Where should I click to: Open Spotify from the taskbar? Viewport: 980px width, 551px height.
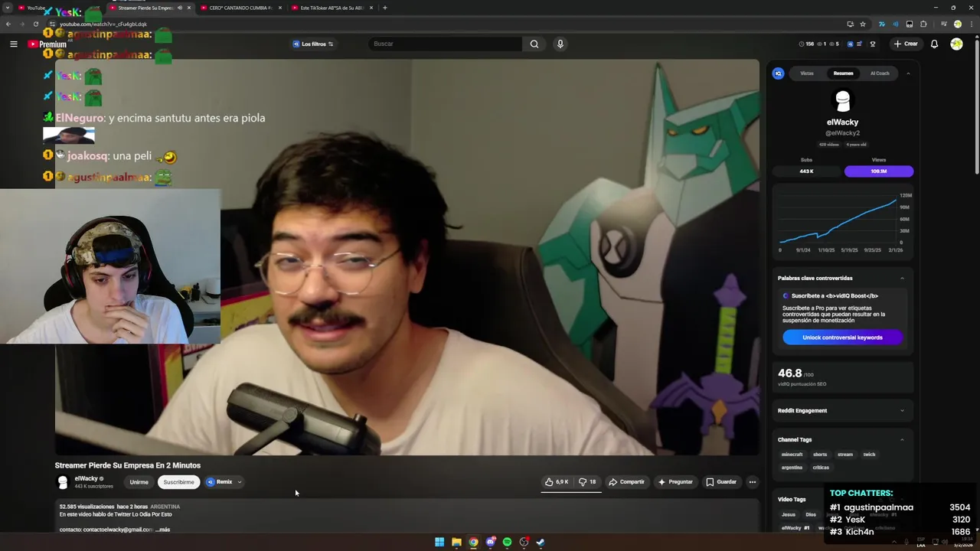coord(507,542)
